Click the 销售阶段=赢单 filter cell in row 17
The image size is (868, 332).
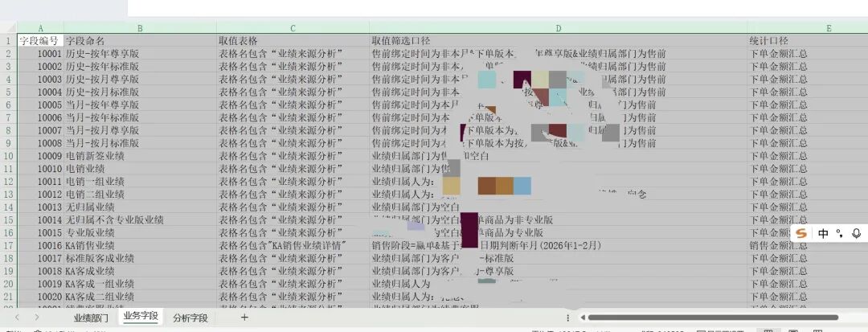pyautogui.click(x=558, y=245)
